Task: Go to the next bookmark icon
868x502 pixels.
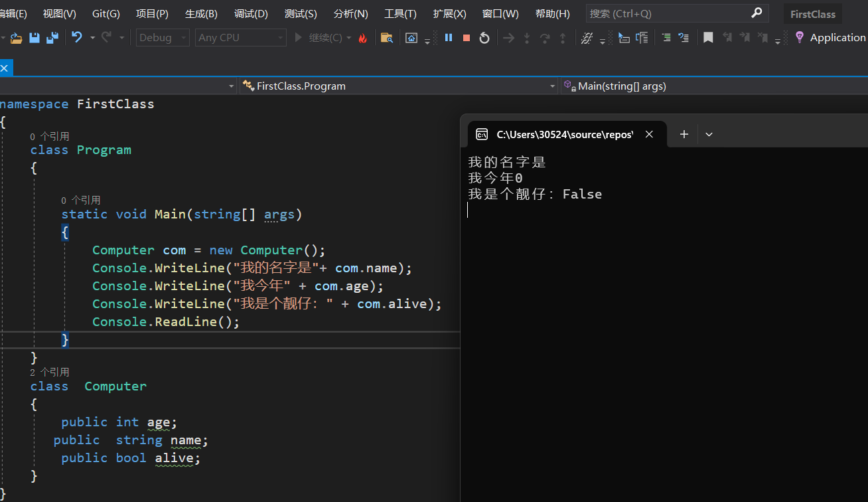Action: point(745,38)
